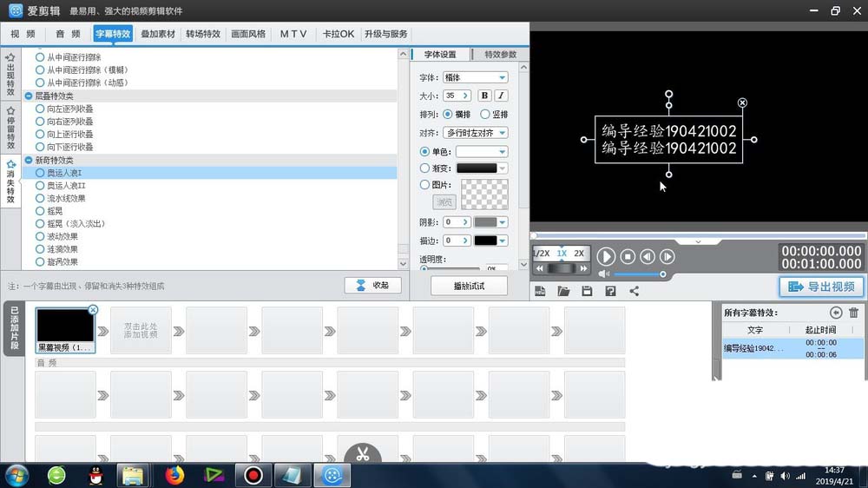
Task: Click 双击此处添加视频 placeholder slot
Action: [x=141, y=331]
